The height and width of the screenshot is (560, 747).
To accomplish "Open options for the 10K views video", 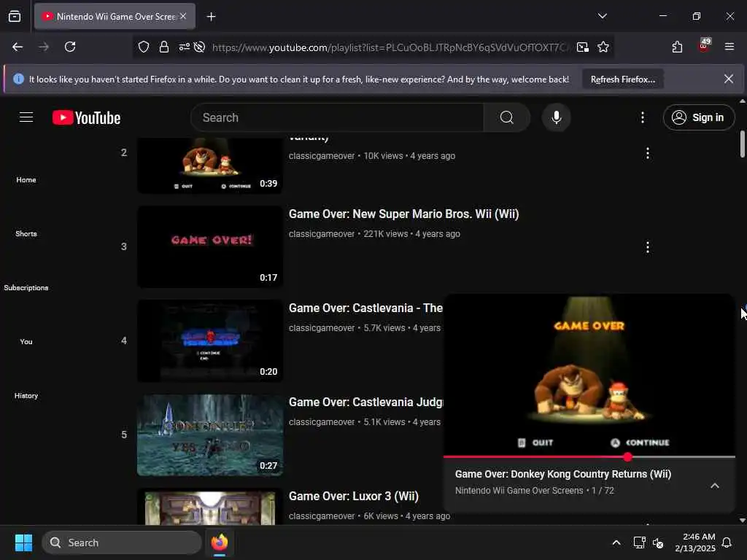I will 647,153.
